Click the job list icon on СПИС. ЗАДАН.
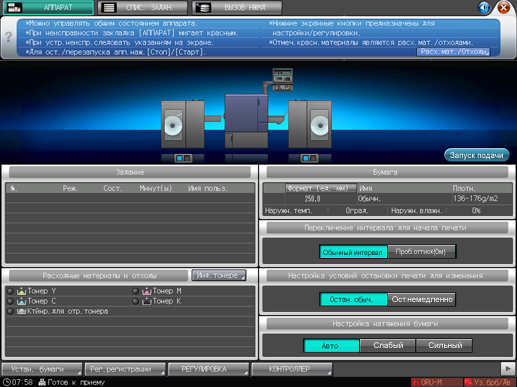The image size is (517, 387). [109, 7]
